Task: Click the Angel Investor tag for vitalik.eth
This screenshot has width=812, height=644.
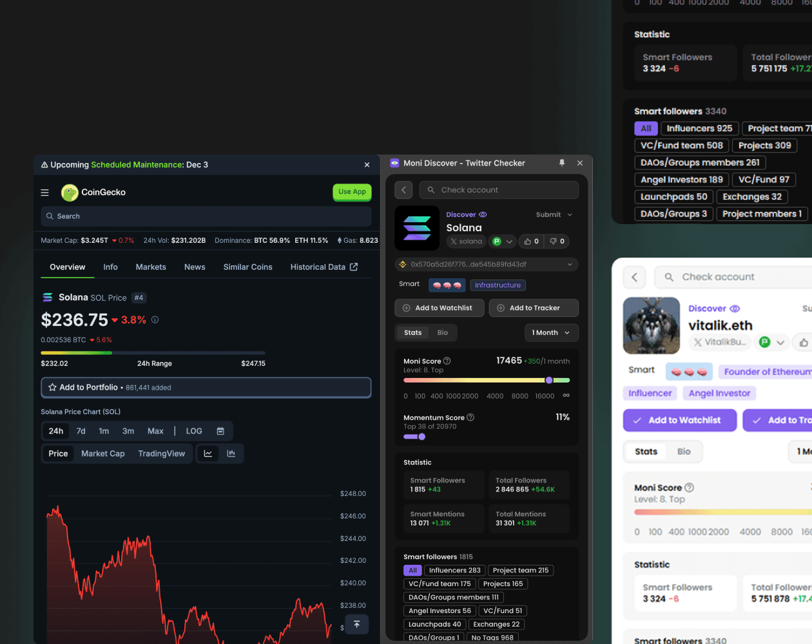Action: 719,393
